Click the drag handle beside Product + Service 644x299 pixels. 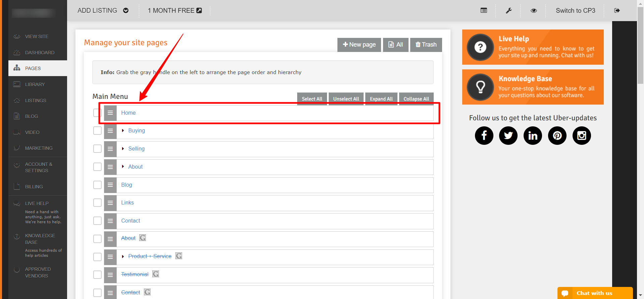click(110, 257)
